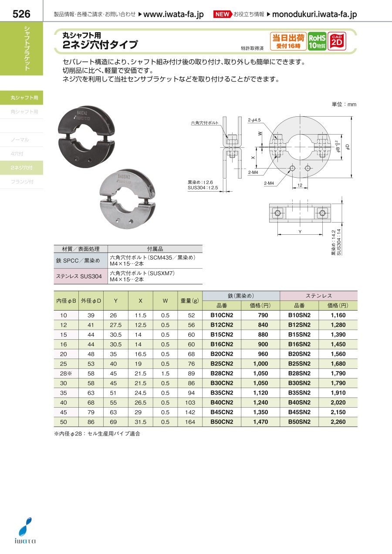Click the 当日出荷 受付16時 badge
The height and width of the screenshot is (554, 392).
288,42
